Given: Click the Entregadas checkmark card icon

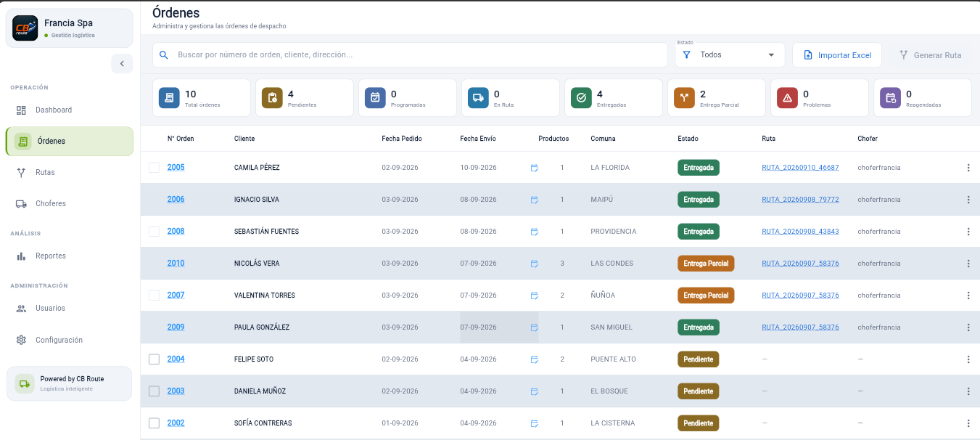Looking at the screenshot, I should click(x=581, y=98).
